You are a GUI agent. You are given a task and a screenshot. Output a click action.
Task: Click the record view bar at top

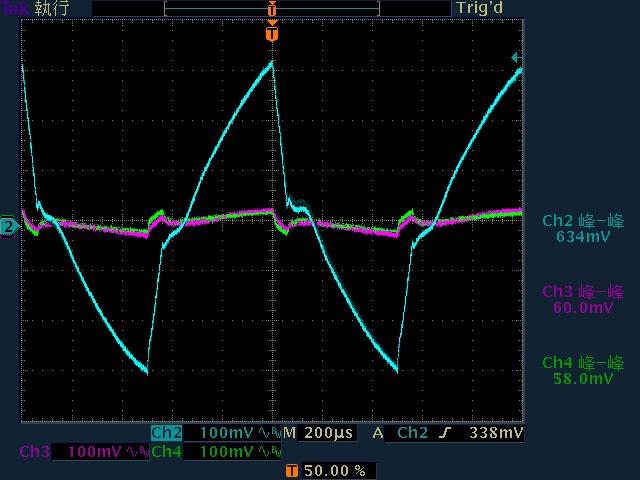pyautogui.click(x=272, y=8)
